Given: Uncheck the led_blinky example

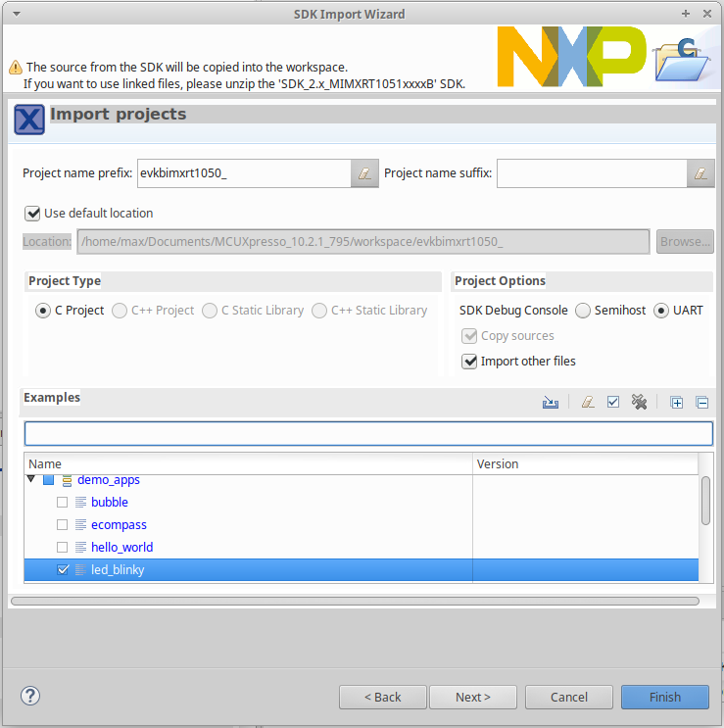Looking at the screenshot, I should pos(62,569).
